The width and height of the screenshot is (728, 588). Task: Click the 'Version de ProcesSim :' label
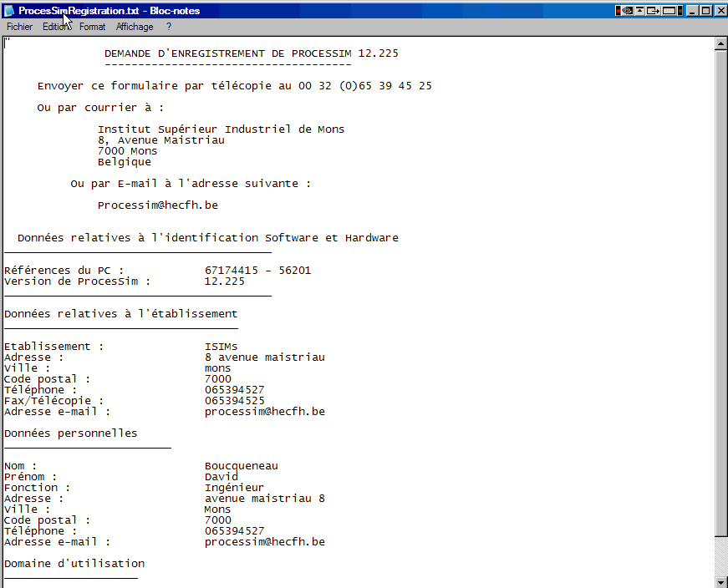pyautogui.click(x=77, y=281)
